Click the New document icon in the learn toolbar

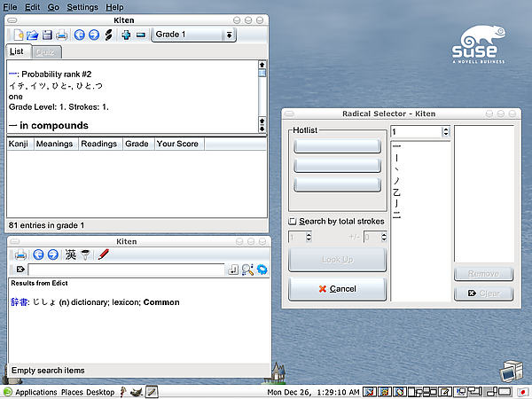(19, 35)
